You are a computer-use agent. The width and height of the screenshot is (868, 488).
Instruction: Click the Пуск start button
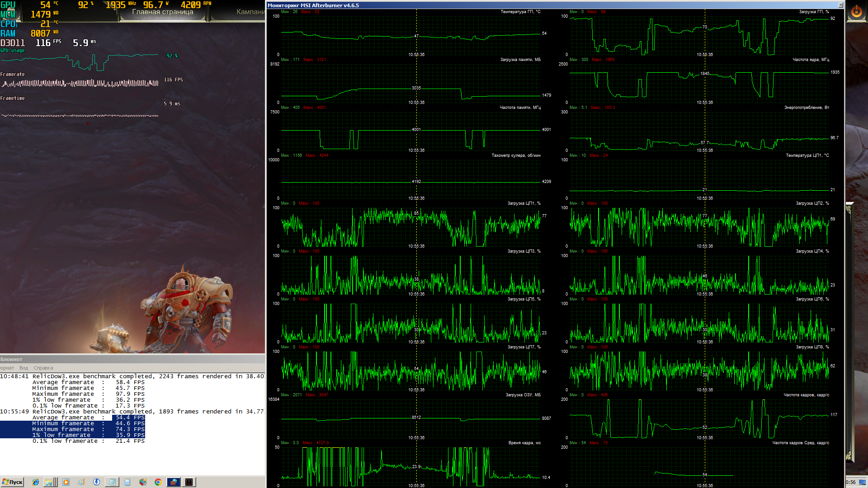(x=12, y=482)
